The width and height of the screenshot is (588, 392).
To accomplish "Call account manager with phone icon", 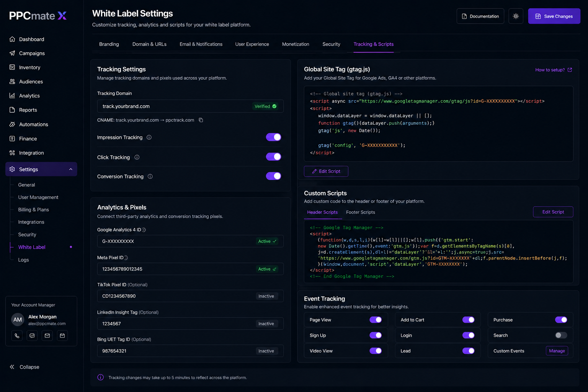I will click(17, 336).
